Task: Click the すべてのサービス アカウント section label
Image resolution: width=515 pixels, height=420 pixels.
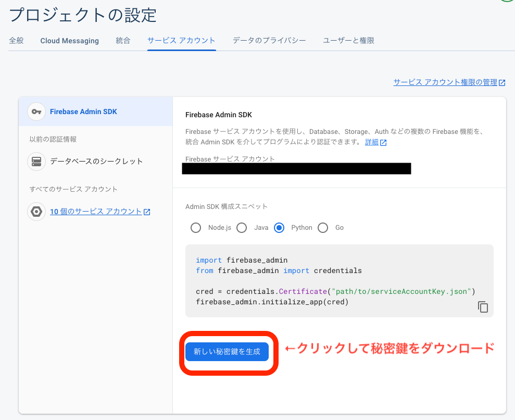Action: coord(73,189)
